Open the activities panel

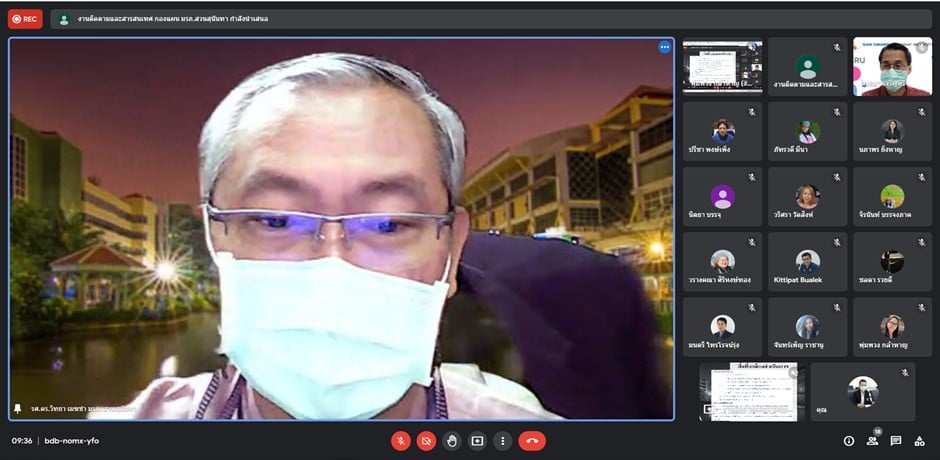click(919, 441)
